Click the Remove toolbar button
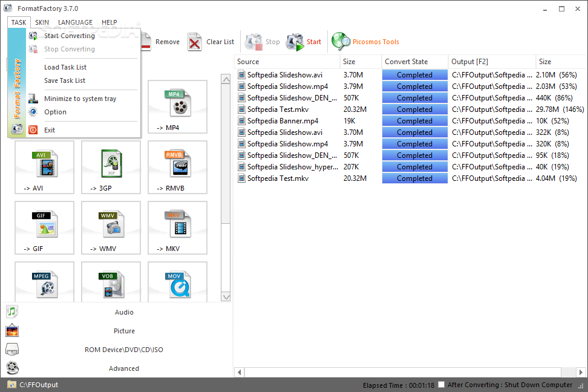 (x=162, y=42)
